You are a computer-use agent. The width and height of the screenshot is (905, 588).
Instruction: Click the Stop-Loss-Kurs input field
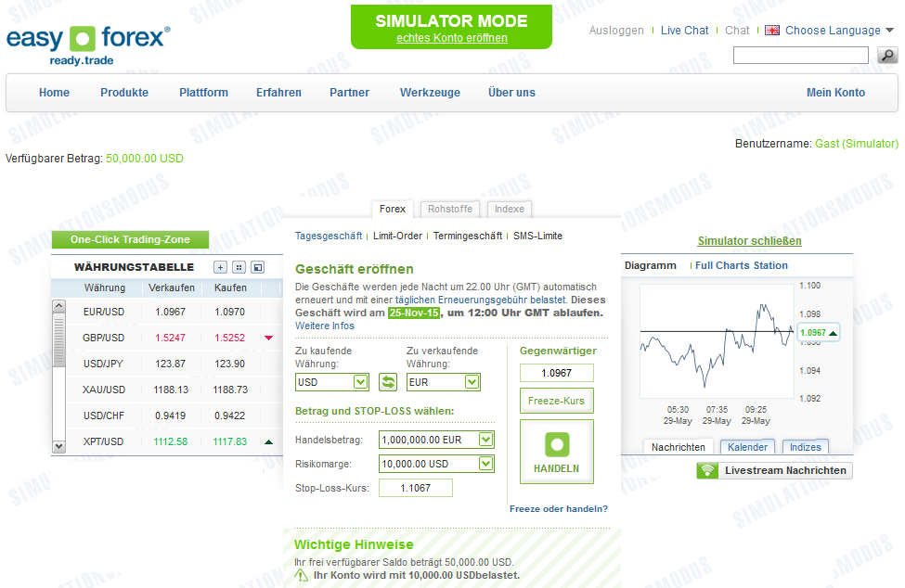click(416, 488)
